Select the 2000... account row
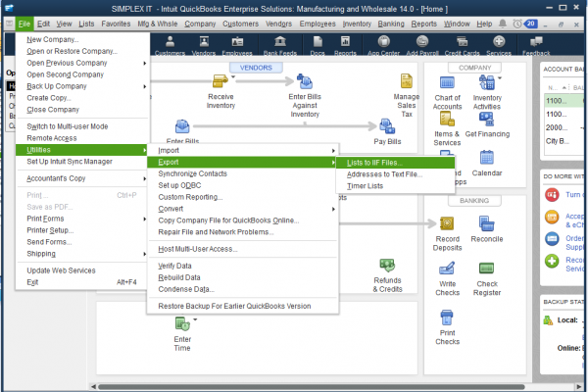 click(x=564, y=128)
